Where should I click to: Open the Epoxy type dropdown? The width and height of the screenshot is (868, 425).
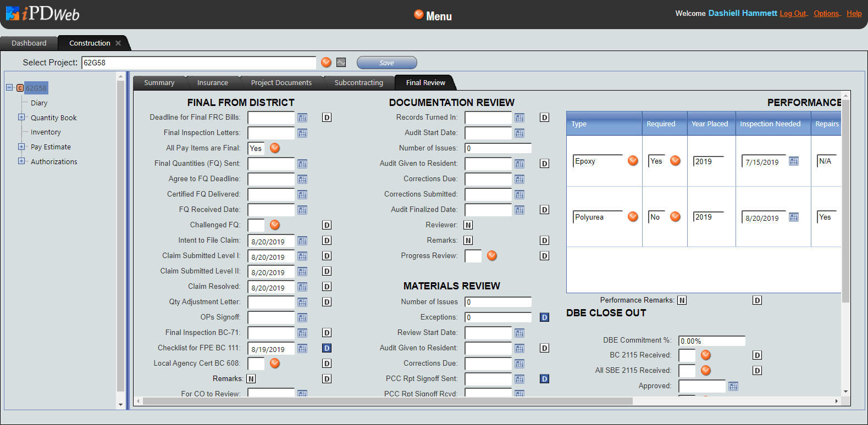[x=633, y=160]
